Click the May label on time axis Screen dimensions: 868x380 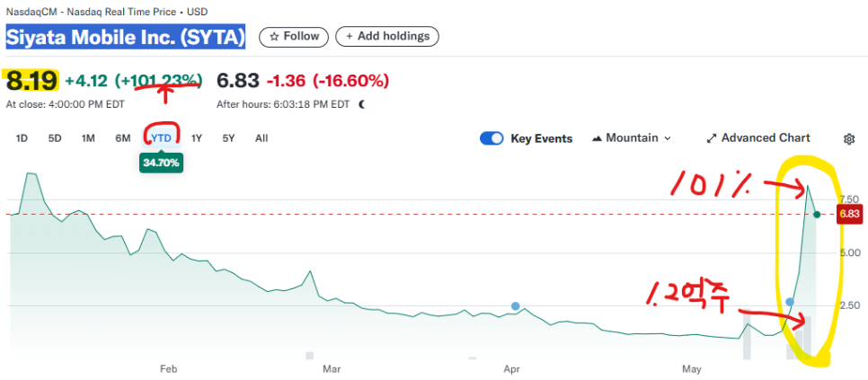(692, 368)
